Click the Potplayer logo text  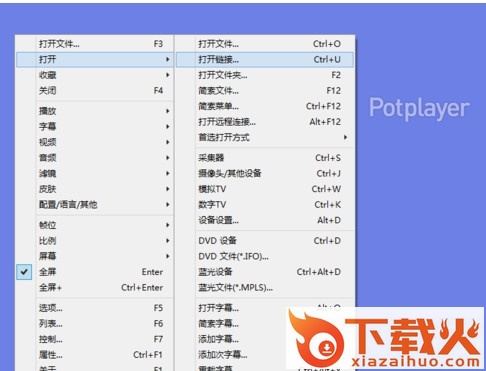pyautogui.click(x=419, y=108)
